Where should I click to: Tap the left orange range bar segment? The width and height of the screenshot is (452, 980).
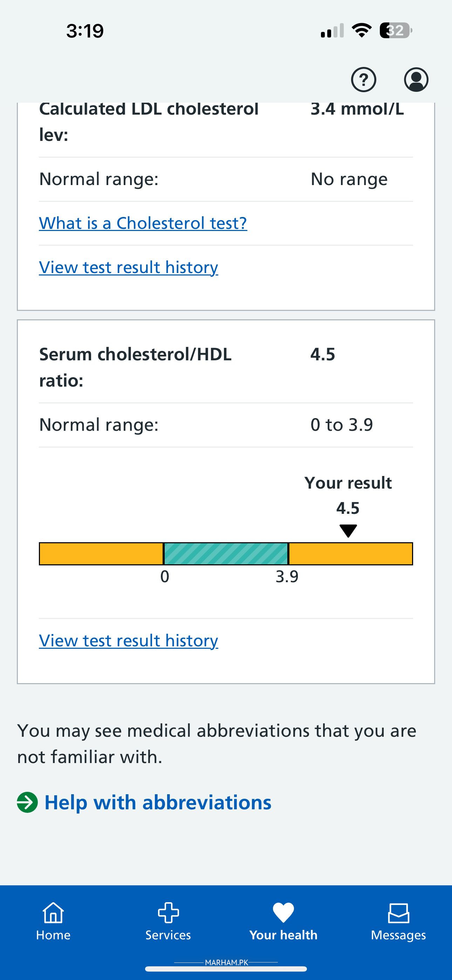pos(101,553)
